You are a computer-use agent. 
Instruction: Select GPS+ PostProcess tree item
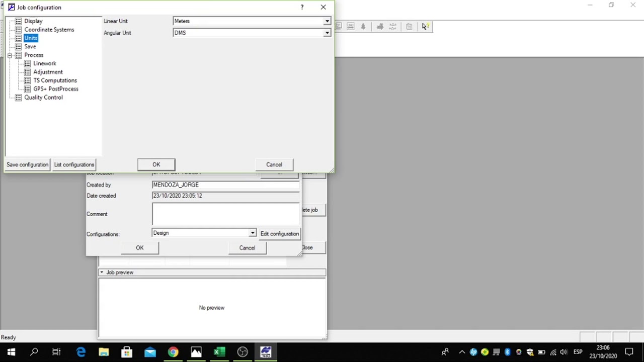pos(55,89)
